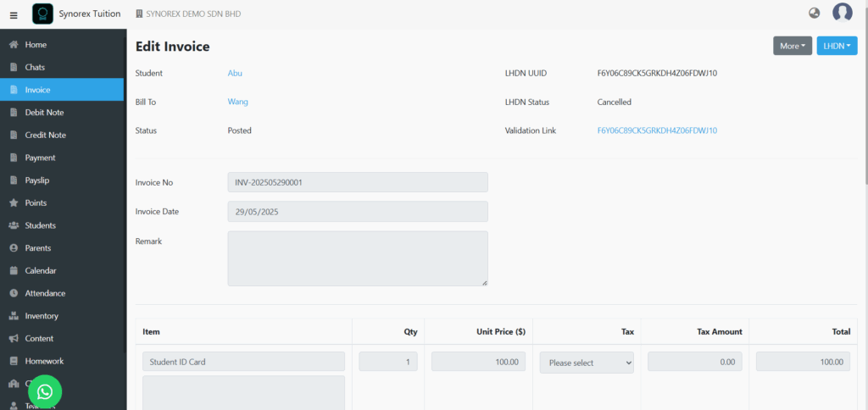This screenshot has height=410, width=868.
Task: Open the LHDN validation link
Action: click(x=657, y=130)
